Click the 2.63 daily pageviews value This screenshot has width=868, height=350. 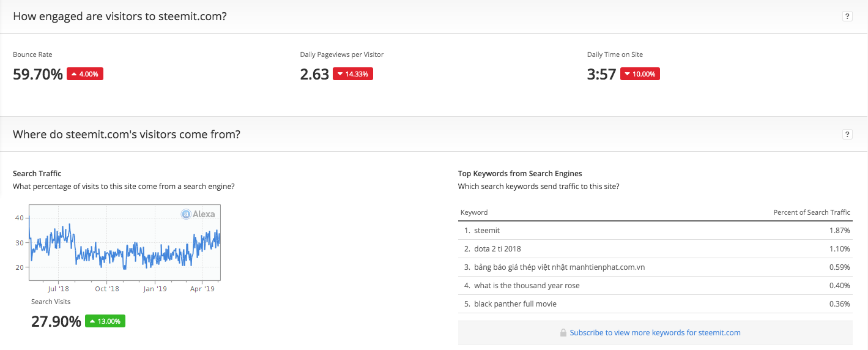click(x=314, y=75)
